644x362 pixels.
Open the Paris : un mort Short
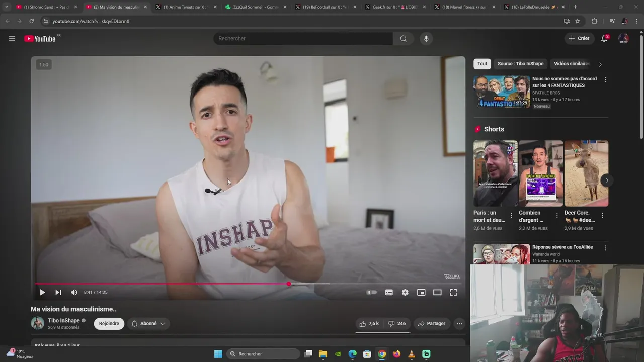495,173
